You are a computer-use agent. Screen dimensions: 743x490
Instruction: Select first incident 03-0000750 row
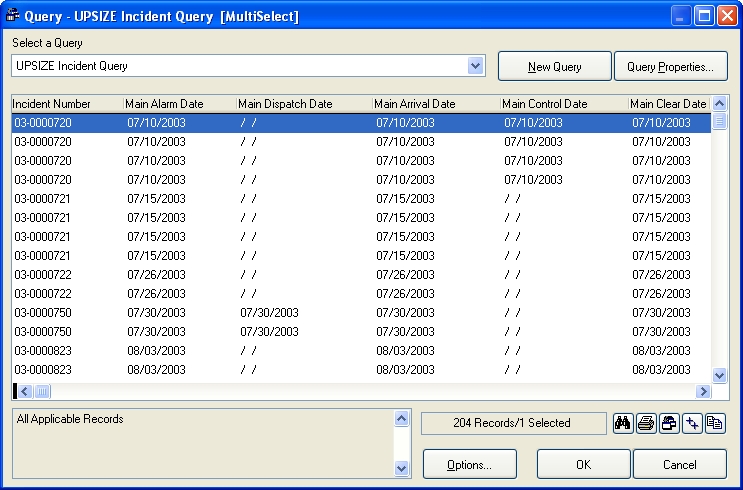(42, 313)
